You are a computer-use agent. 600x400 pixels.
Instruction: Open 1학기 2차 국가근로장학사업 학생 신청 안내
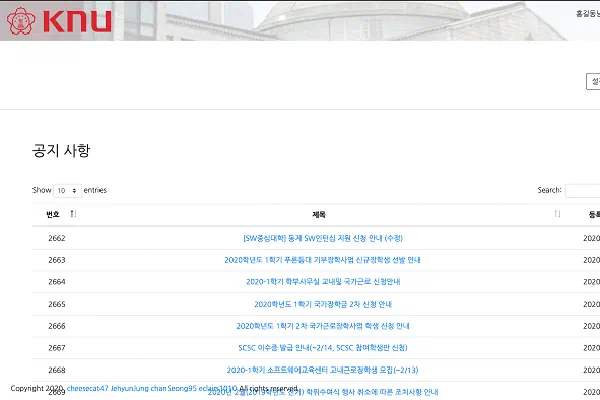click(323, 326)
